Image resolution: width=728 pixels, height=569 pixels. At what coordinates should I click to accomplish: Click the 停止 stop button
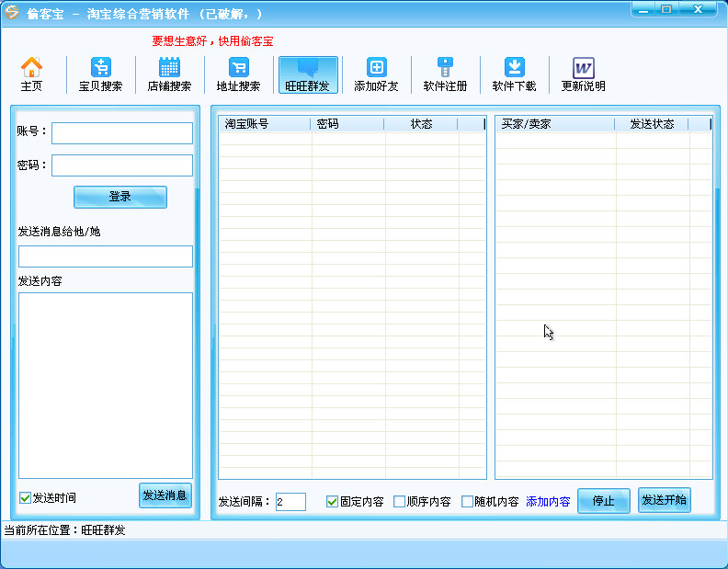pos(604,501)
